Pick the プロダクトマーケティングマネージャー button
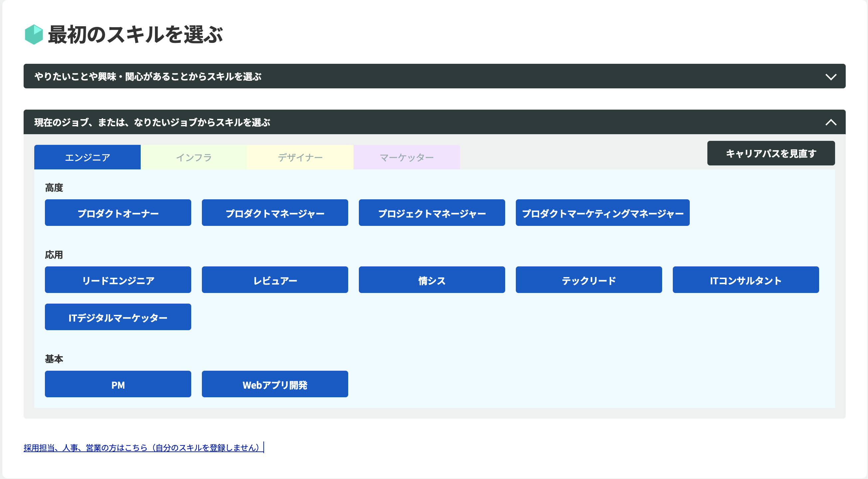Screen dimensions: 868x479 tap(603, 213)
